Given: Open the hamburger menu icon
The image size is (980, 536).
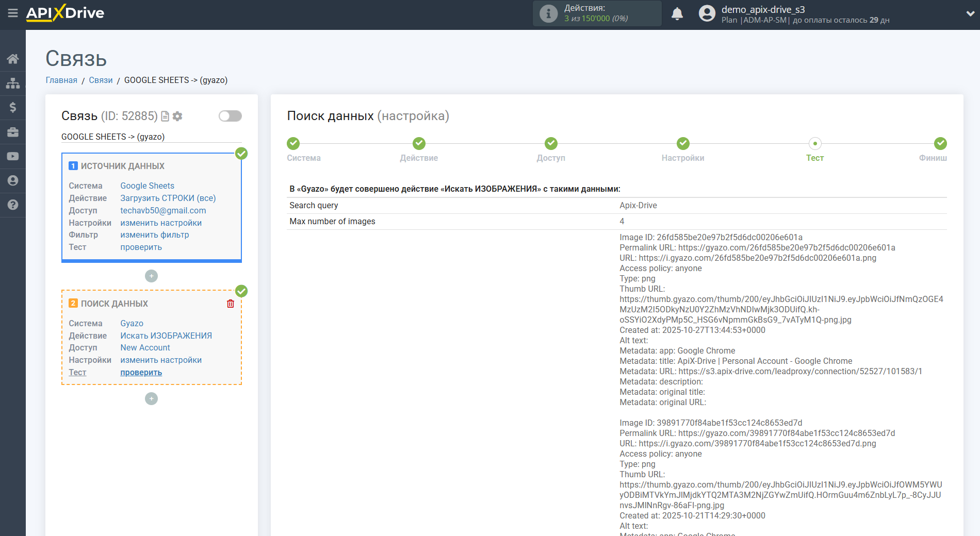Looking at the screenshot, I should tap(13, 13).
